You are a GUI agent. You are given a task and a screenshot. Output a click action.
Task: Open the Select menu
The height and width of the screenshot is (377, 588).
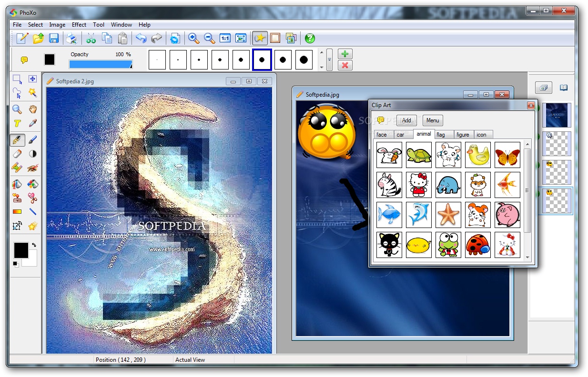click(x=35, y=25)
